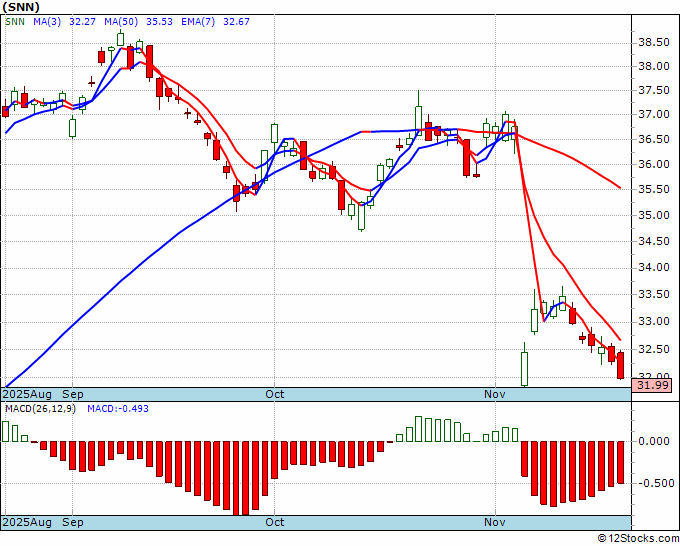Click 2025Aug on the price chart time axis
The width and height of the screenshot is (680, 546).
click(x=27, y=394)
